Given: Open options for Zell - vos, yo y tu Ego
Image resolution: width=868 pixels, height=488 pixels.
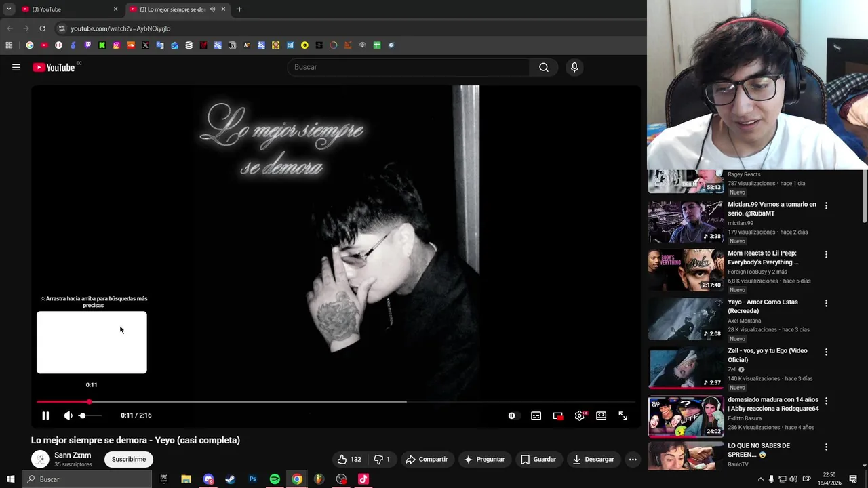Looking at the screenshot, I should (x=826, y=352).
